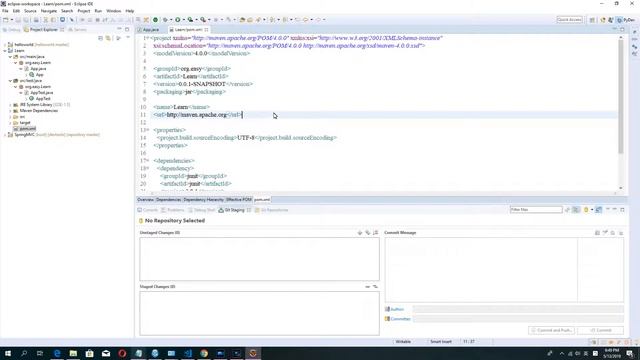Open the Debug button dropdown arrow
This screenshot has width=640, height=360.
tap(171, 20)
